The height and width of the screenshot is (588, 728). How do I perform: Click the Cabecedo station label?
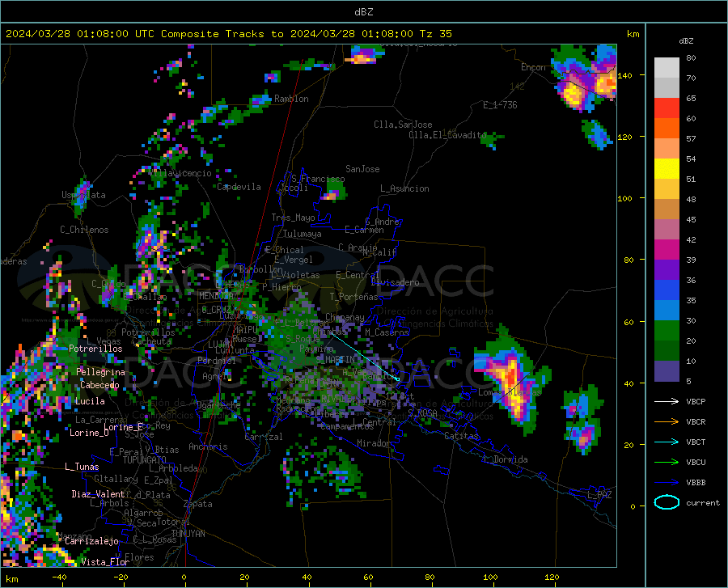click(x=99, y=385)
